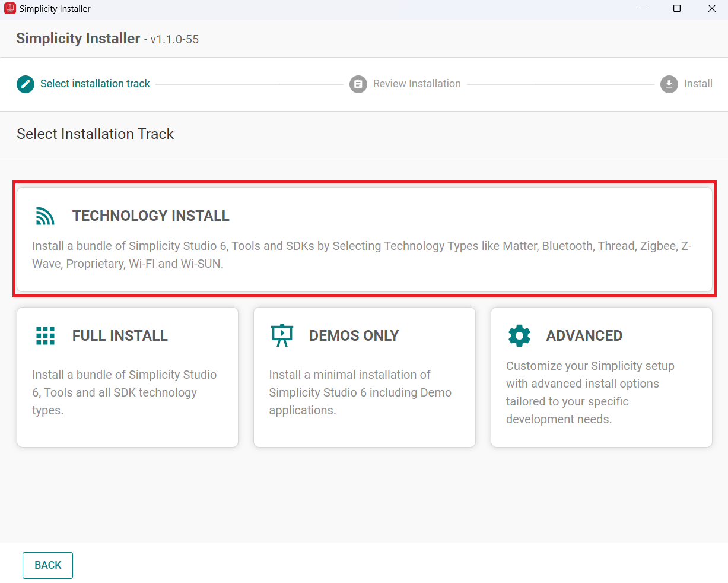
Task: Click the pencil icon for Select installation track
Action: coord(25,84)
